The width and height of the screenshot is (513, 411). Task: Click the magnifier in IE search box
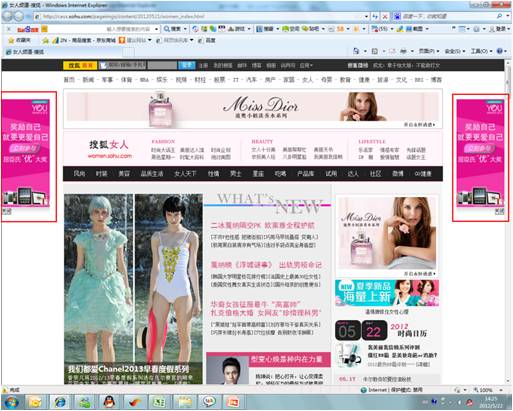click(x=499, y=16)
